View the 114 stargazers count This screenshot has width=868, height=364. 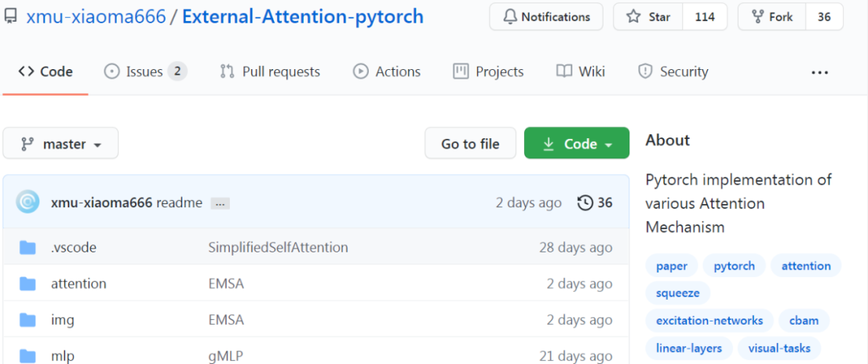(x=705, y=17)
